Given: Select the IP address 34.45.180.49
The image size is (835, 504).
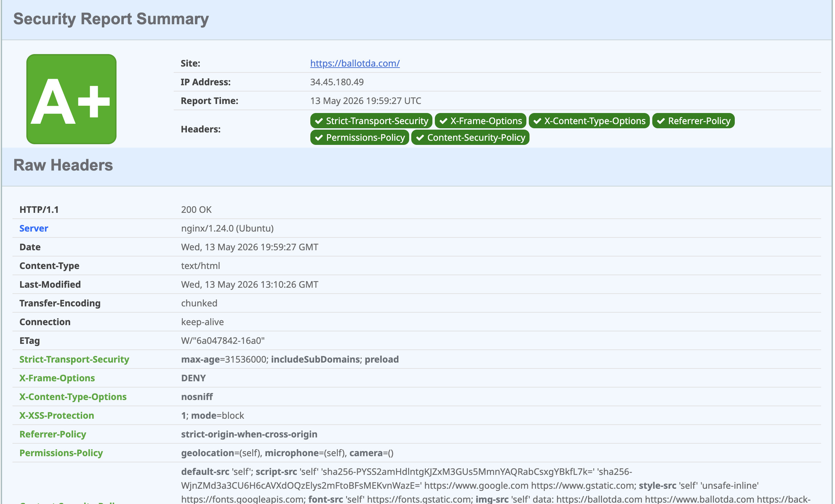Looking at the screenshot, I should click(337, 82).
